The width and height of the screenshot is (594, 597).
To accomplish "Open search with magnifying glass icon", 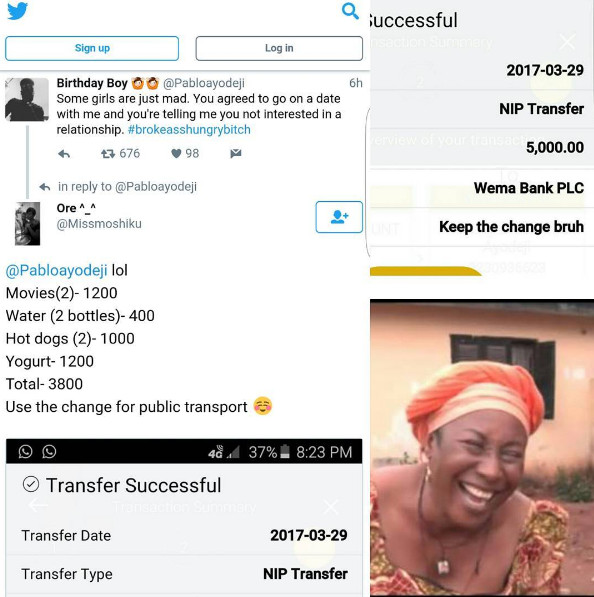I will pyautogui.click(x=350, y=11).
